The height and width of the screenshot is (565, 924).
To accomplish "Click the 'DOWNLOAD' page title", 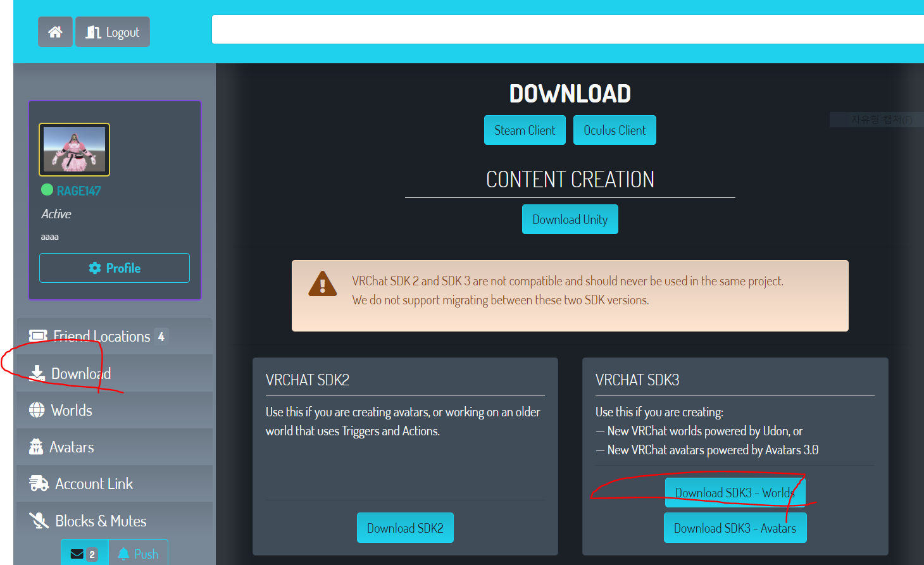I will click(x=570, y=94).
